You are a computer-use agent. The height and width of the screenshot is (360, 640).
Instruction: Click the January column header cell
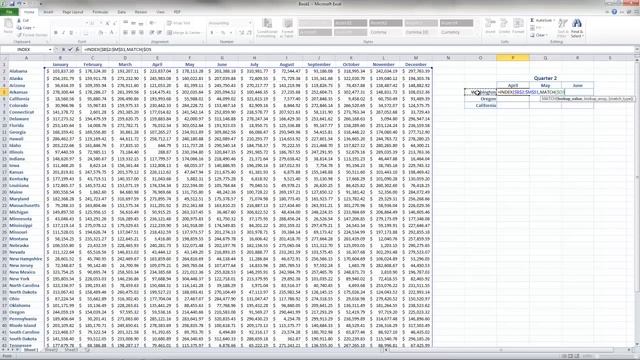pyautogui.click(x=60, y=64)
